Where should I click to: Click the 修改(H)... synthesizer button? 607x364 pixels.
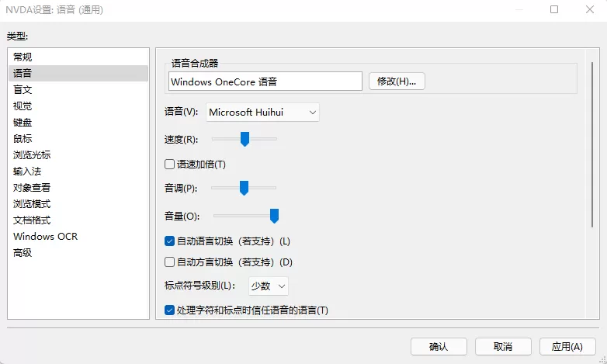point(397,81)
